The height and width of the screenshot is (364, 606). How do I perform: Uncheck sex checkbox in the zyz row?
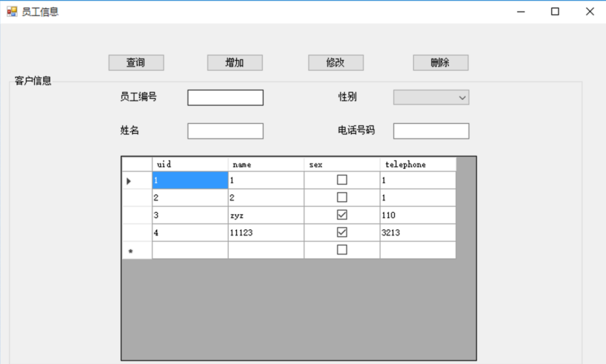tap(342, 215)
